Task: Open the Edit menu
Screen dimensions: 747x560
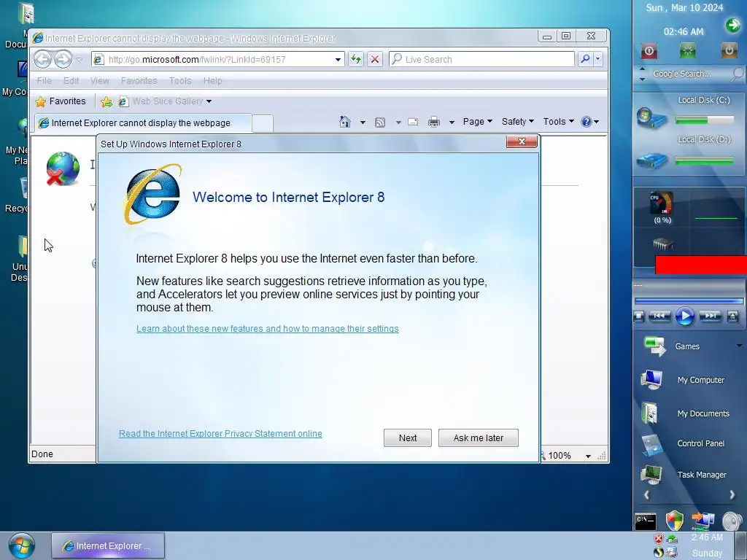Action: point(71,80)
